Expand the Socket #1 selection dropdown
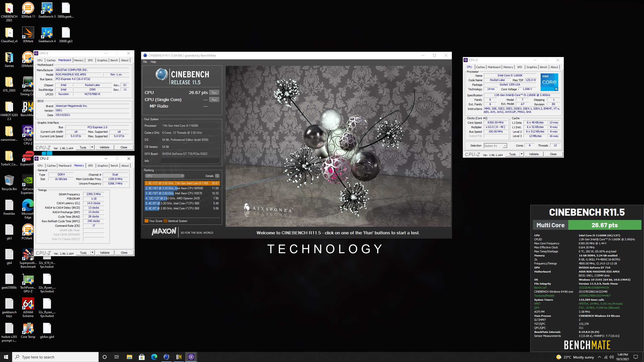 [504, 146]
